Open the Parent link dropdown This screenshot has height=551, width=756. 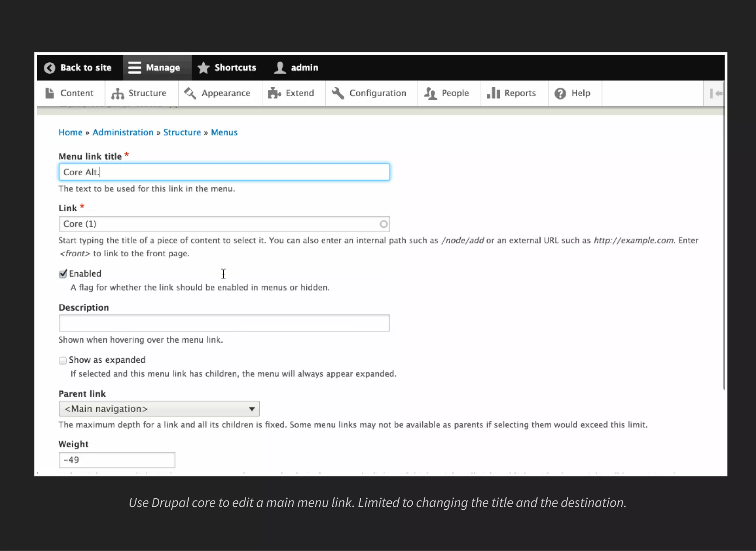(159, 409)
